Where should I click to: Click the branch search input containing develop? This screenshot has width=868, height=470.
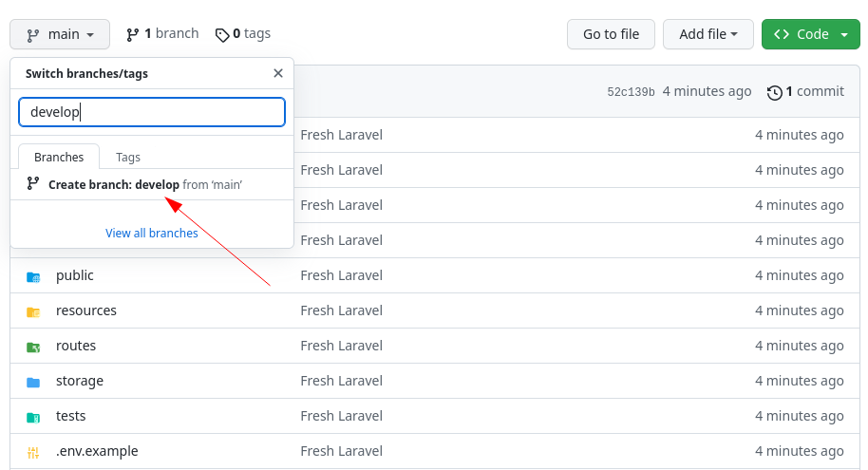coord(152,112)
